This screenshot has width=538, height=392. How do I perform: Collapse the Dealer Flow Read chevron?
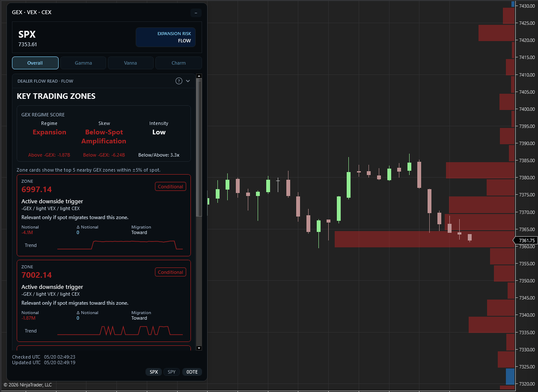click(x=188, y=81)
